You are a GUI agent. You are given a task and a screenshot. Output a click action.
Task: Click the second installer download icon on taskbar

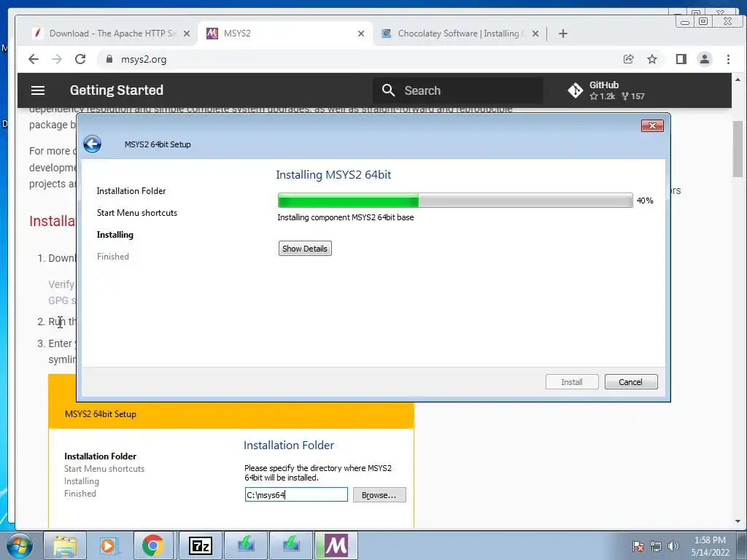[290, 545]
